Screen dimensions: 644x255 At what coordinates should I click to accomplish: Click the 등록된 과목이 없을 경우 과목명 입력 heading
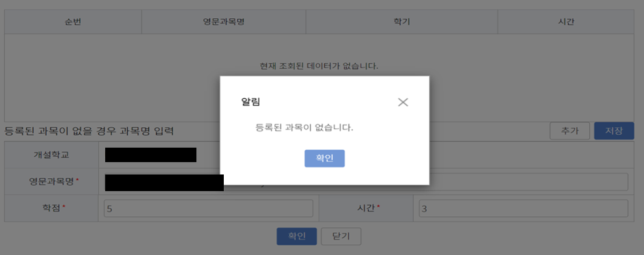(x=89, y=131)
